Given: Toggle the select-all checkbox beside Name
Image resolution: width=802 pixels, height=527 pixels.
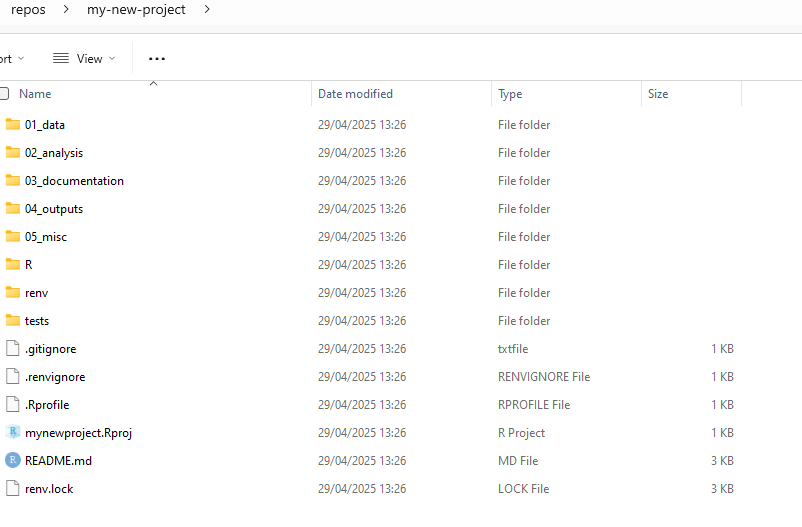Looking at the screenshot, I should 4,94.
